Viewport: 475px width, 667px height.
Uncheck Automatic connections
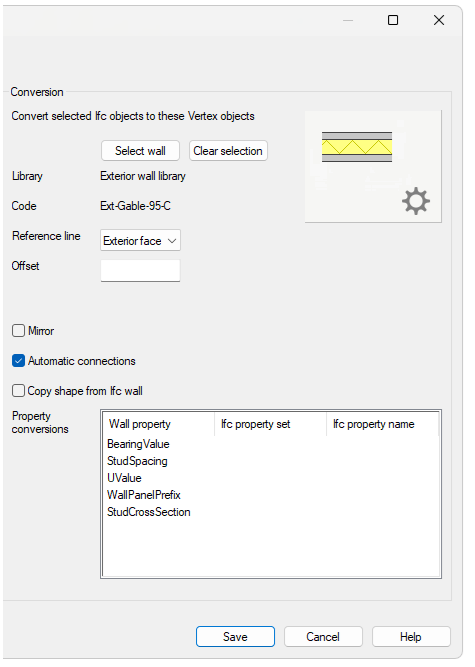[x=18, y=361]
